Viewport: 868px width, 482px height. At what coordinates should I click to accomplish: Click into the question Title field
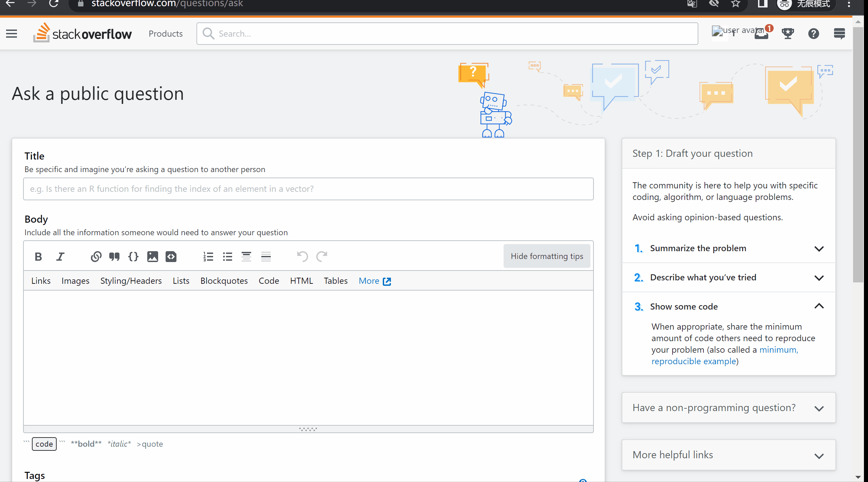308,189
